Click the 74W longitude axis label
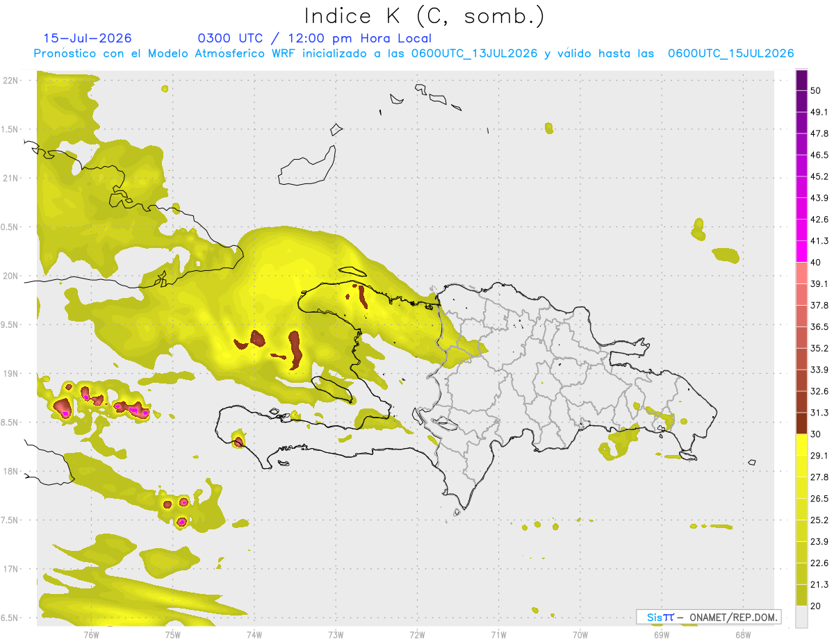834x644 pixels. [x=254, y=634]
